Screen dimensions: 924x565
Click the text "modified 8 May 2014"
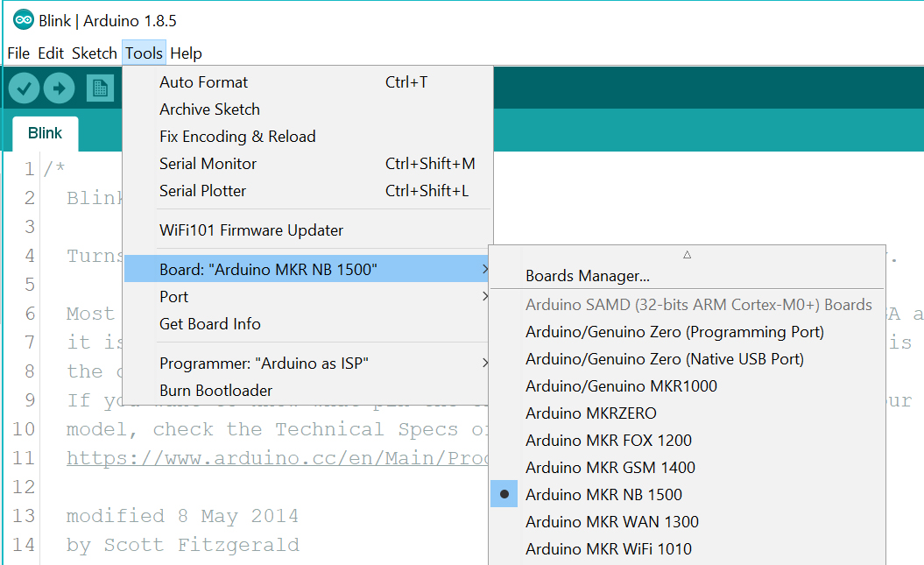point(182,516)
